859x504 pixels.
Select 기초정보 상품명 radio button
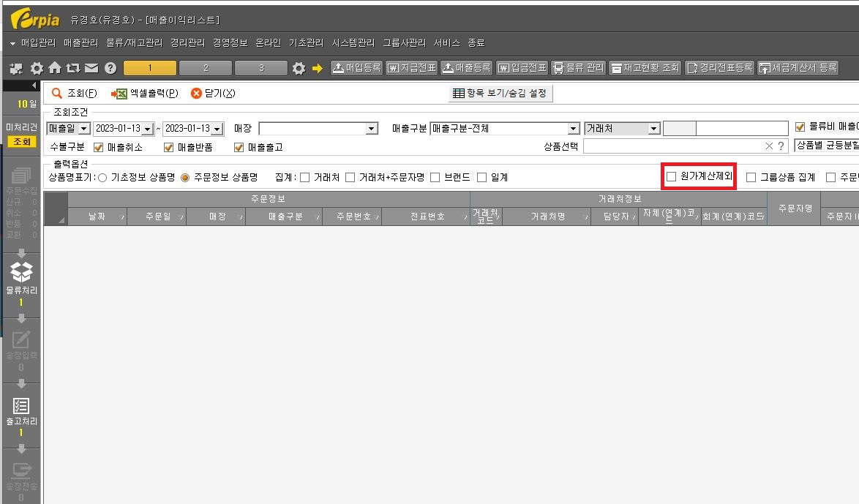(x=102, y=178)
